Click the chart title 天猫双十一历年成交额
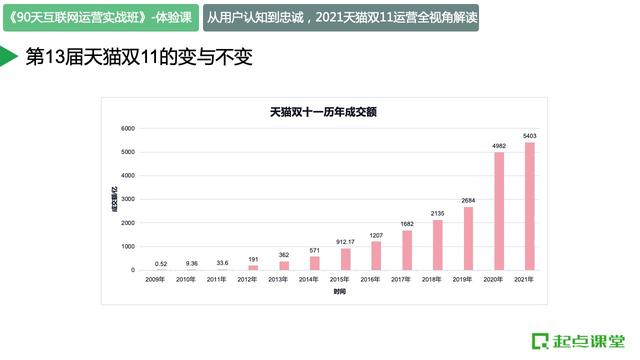The height and width of the screenshot is (360, 640). click(323, 112)
